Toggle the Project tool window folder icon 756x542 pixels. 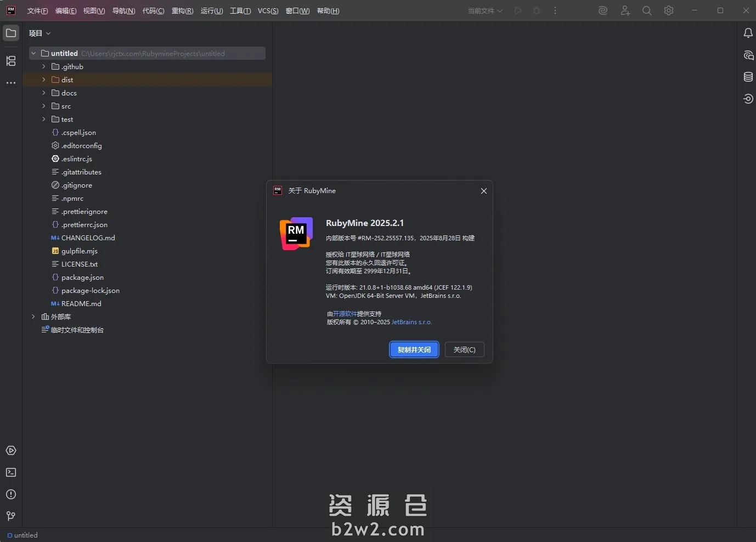(11, 33)
